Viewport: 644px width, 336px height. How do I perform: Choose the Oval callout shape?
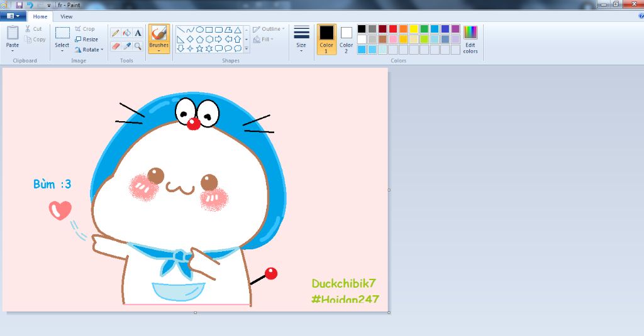[228, 48]
